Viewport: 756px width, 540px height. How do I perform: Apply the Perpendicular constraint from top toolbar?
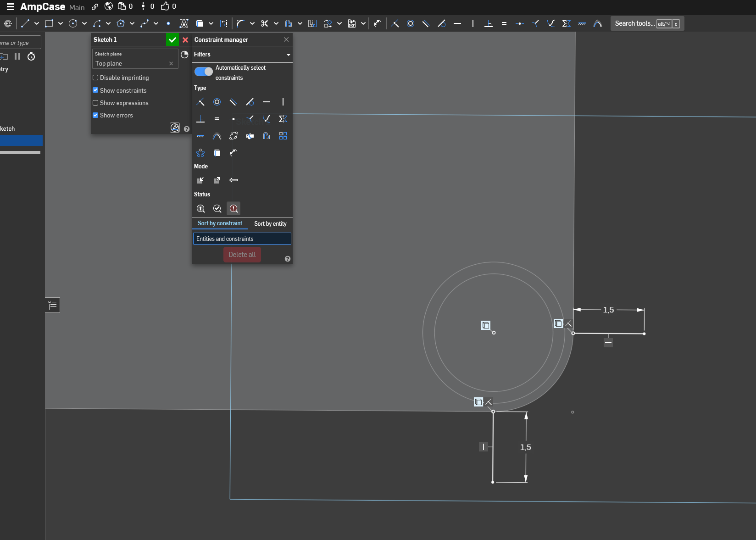click(x=489, y=23)
